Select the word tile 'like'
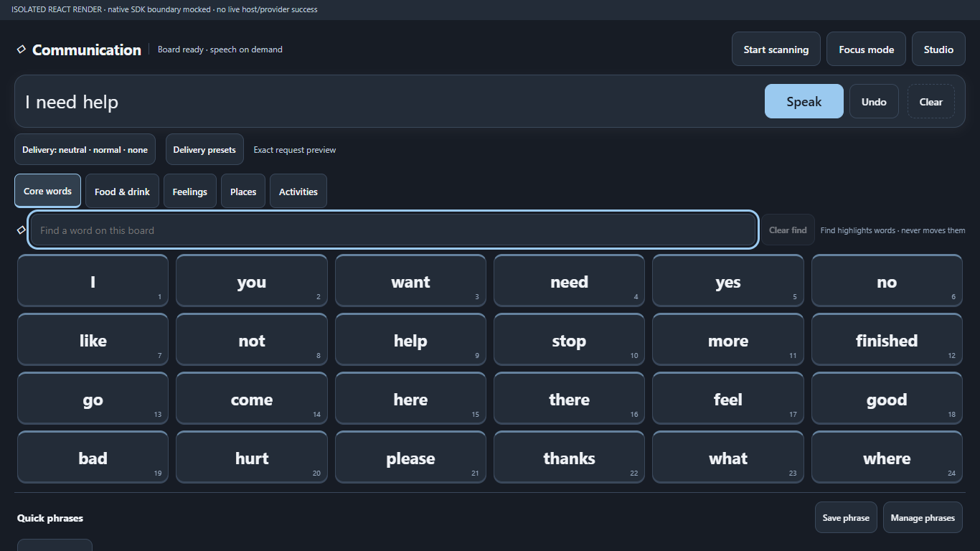Screen dimensions: 980x551 [93, 339]
